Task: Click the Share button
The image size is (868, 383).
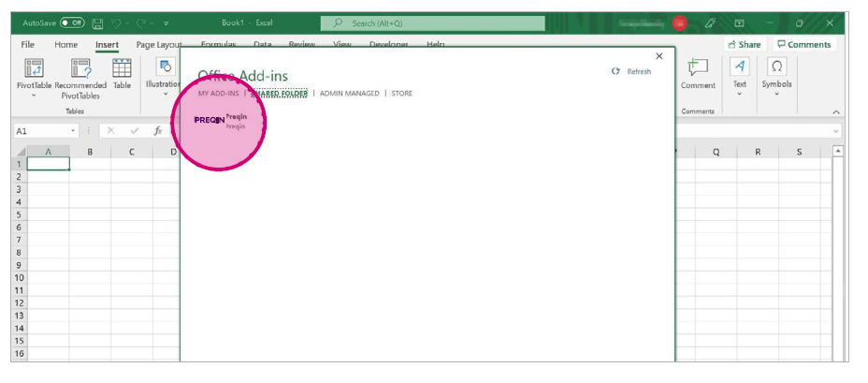Action: (744, 45)
